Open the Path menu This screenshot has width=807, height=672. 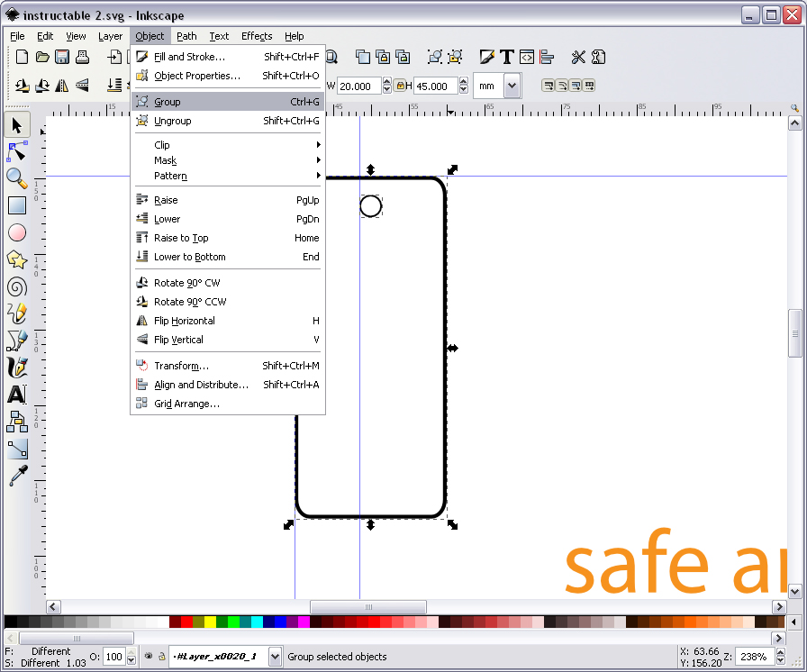click(x=186, y=36)
